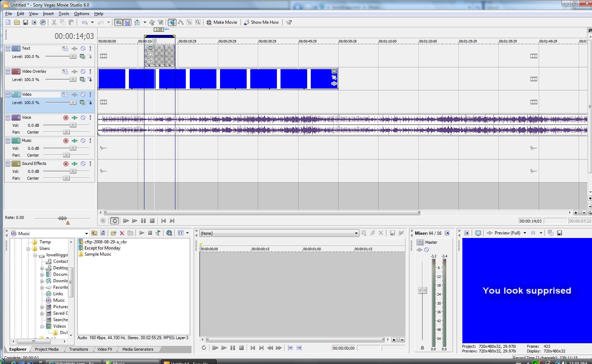The image size is (592, 364).
Task: Open the Music folder path dropdown
Action: tap(86, 234)
